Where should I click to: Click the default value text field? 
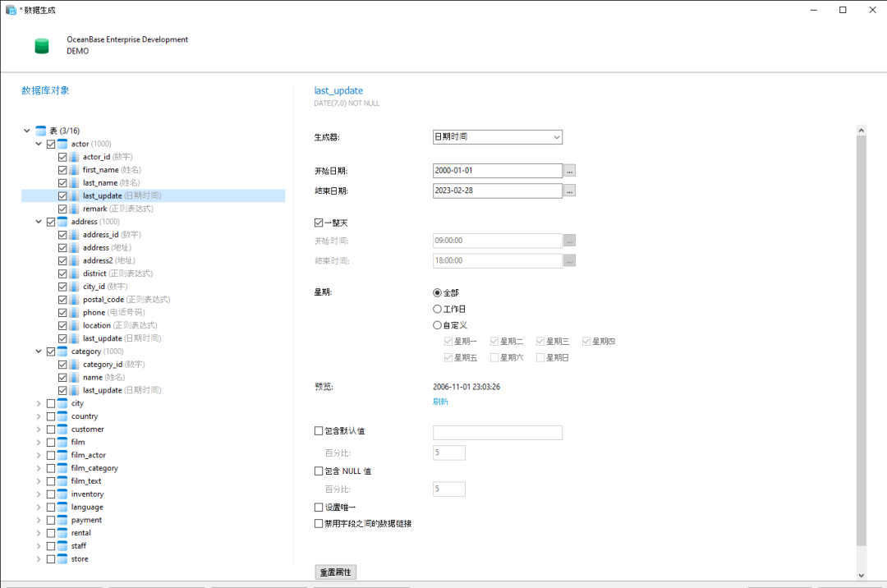point(497,433)
